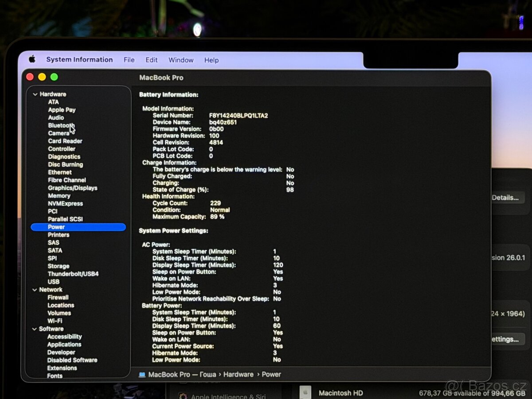Select Diagnostics in the sidebar
Screen dimensions: 532x399
coord(64,156)
